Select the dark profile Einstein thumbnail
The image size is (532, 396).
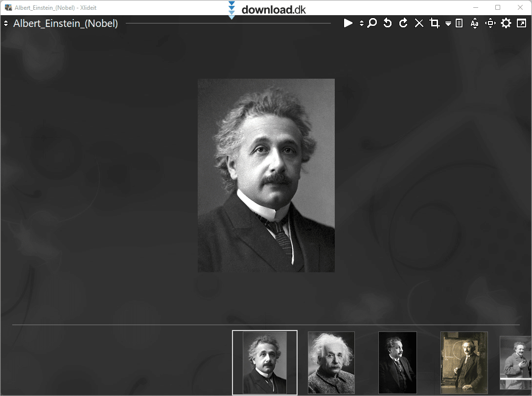point(397,362)
